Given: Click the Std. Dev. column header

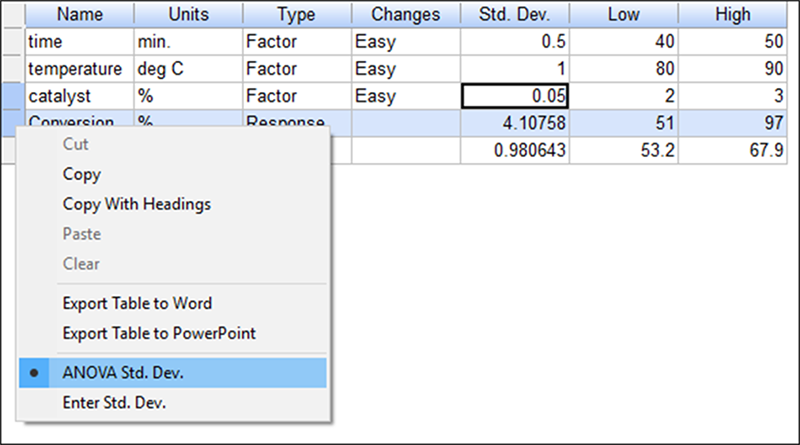Looking at the screenshot, I should [x=515, y=15].
